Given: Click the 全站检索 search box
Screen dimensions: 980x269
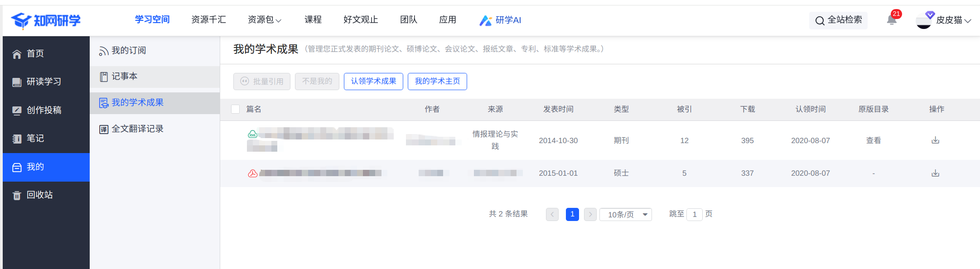Looking at the screenshot, I should (x=839, y=20).
